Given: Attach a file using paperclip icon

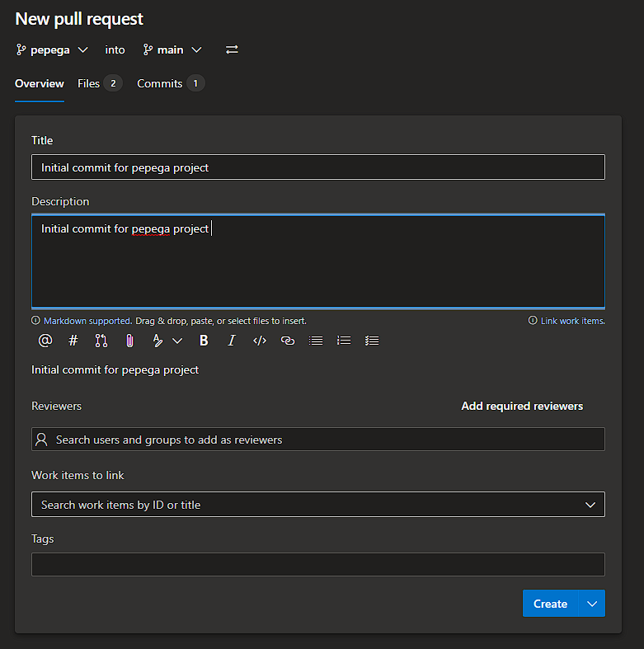Looking at the screenshot, I should (129, 341).
